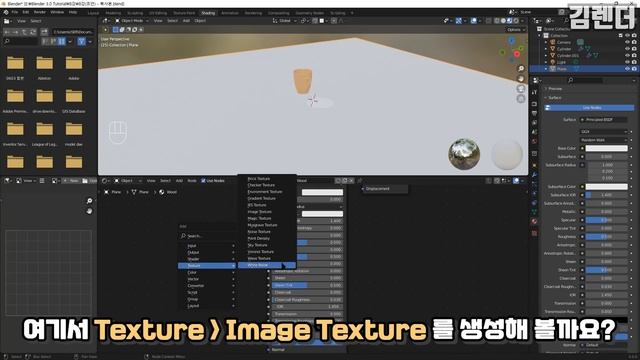Switch to solid shading icon
This screenshot has width=640, height=360.
pos(503,20)
